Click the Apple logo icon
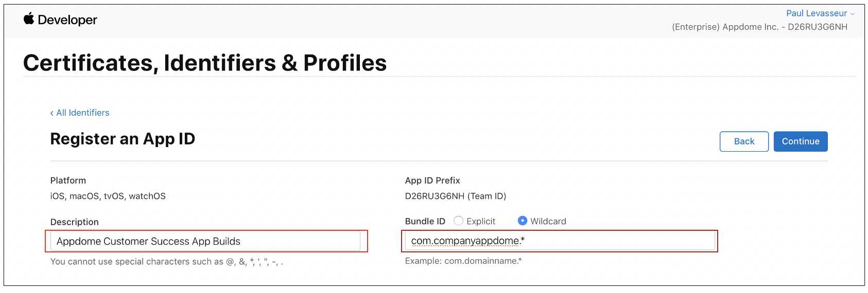This screenshot has height=293, width=868. point(29,19)
